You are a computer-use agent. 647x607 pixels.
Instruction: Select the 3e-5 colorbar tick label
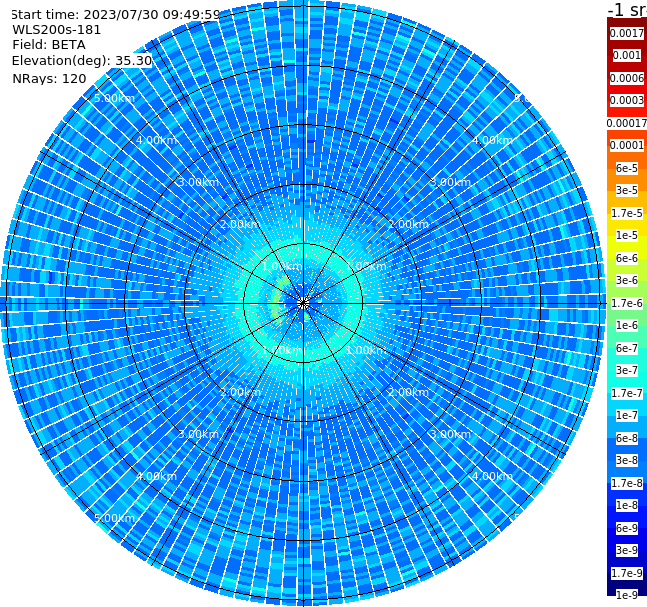[627, 190]
